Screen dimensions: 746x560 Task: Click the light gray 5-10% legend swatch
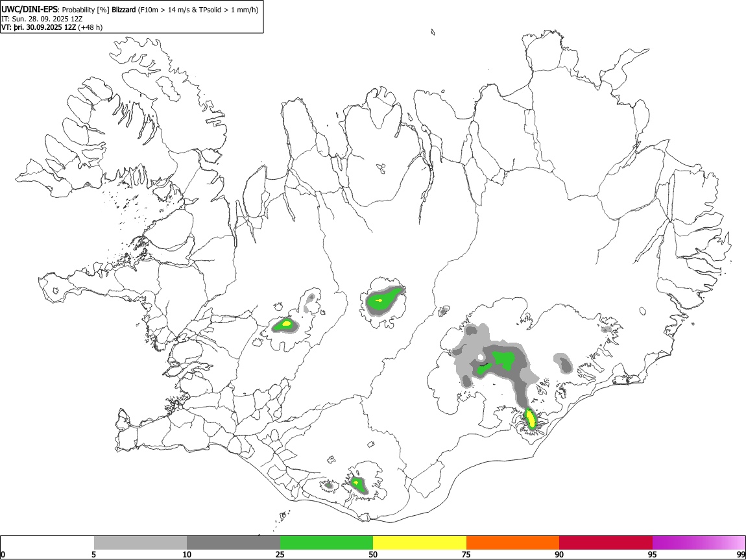[x=140, y=542]
